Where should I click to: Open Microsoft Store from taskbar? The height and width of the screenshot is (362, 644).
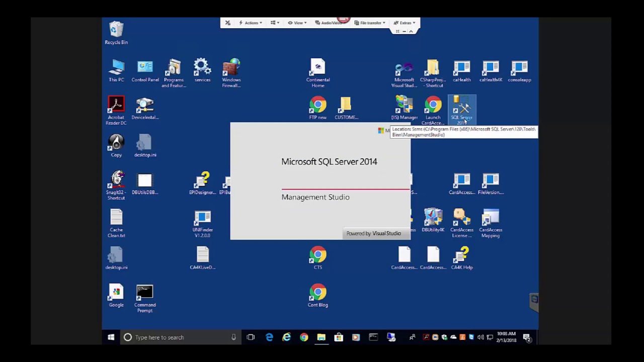pos(339,337)
